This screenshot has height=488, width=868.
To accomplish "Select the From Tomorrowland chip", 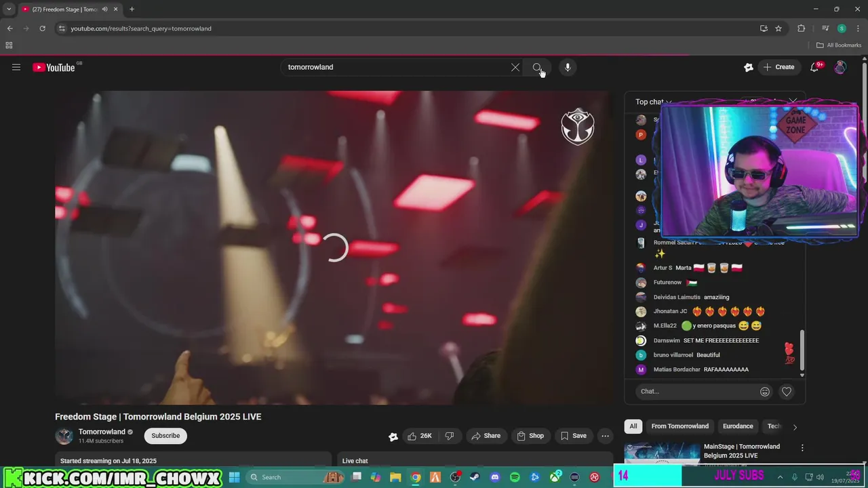I will click(x=680, y=426).
